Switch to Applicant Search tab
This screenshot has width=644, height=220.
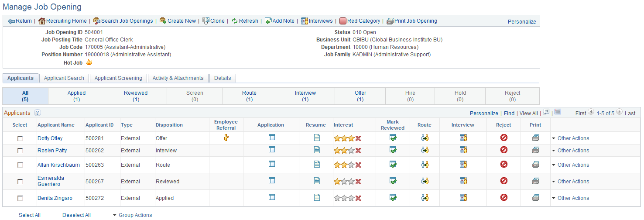(64, 78)
